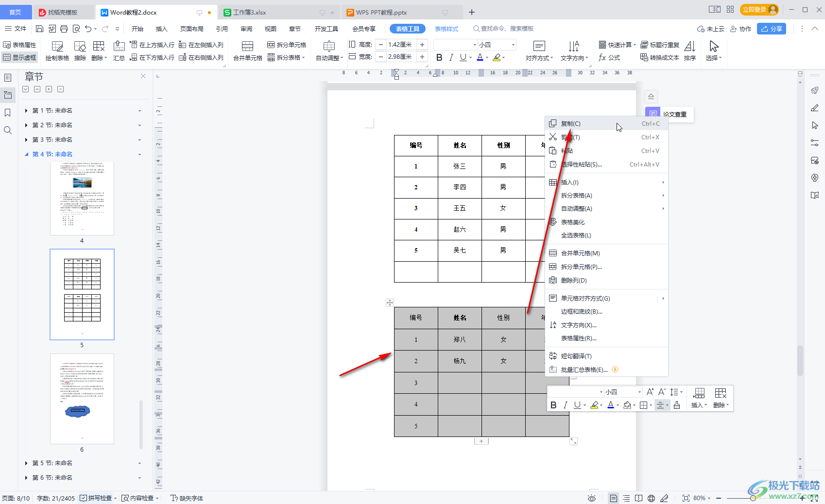This screenshot has height=504, width=825.
Task: Toggle Underline in the ribbon
Action: tap(463, 57)
